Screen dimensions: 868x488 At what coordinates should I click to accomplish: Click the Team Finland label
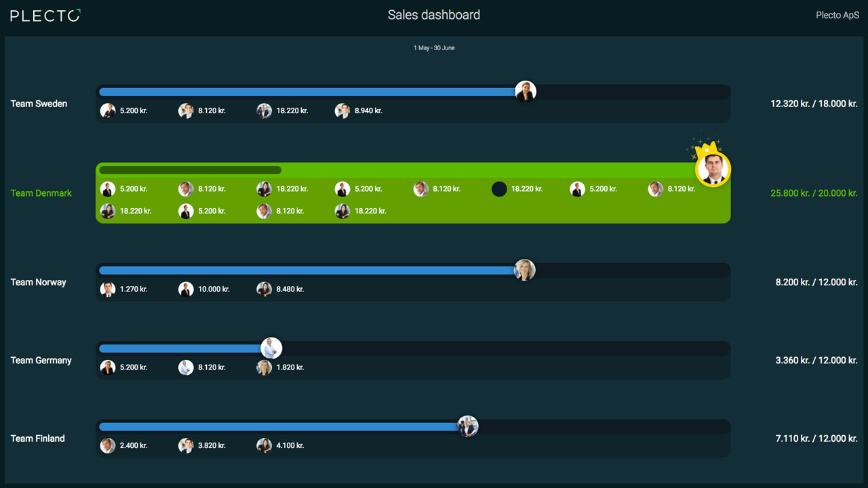38,439
